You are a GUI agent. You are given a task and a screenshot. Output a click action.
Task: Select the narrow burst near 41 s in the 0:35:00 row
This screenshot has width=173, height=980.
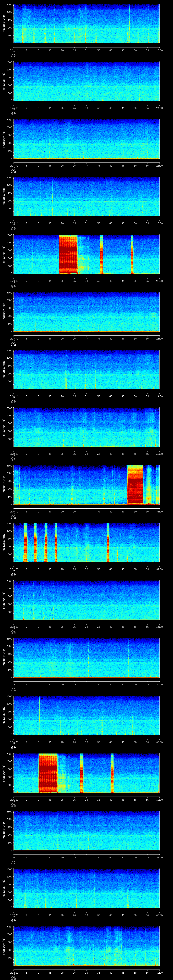[x=112, y=773]
